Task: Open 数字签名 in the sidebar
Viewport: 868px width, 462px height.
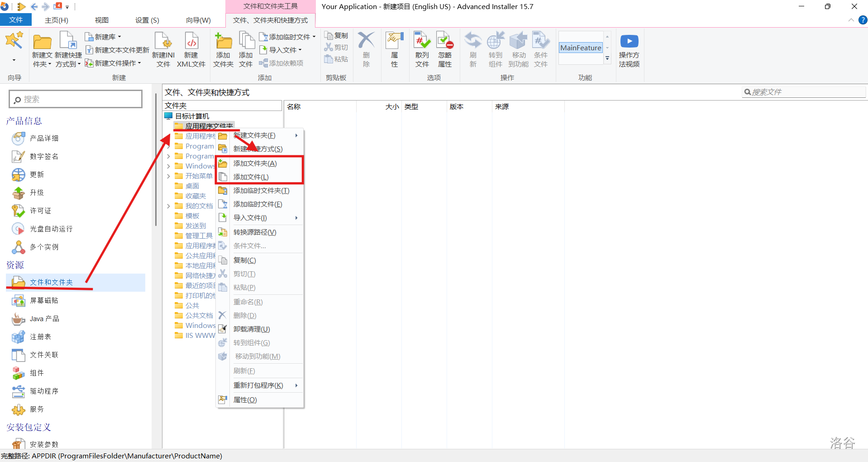Action: pyautogui.click(x=44, y=156)
